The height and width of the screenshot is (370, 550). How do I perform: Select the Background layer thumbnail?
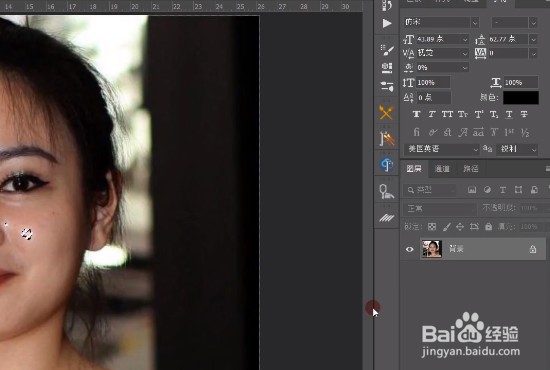click(431, 249)
